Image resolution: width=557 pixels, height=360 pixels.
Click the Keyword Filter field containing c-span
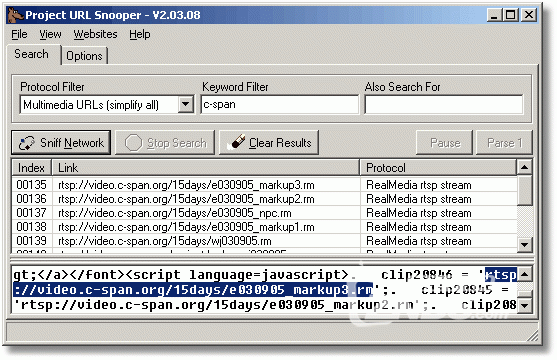280,104
